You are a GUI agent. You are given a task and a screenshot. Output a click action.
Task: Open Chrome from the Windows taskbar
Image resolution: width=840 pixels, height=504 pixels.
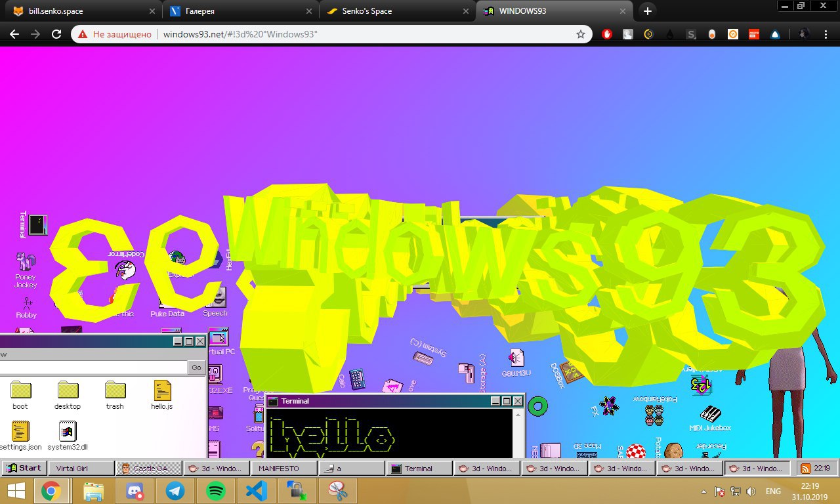[x=51, y=491]
